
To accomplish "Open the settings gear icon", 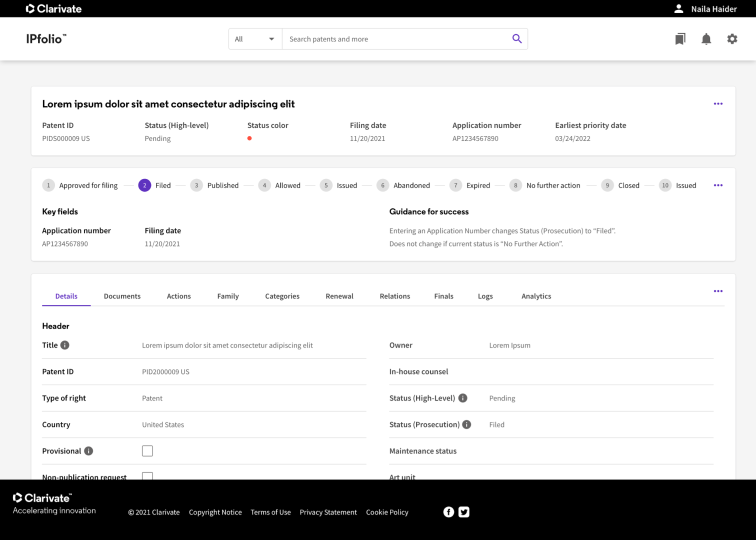I will (x=732, y=39).
